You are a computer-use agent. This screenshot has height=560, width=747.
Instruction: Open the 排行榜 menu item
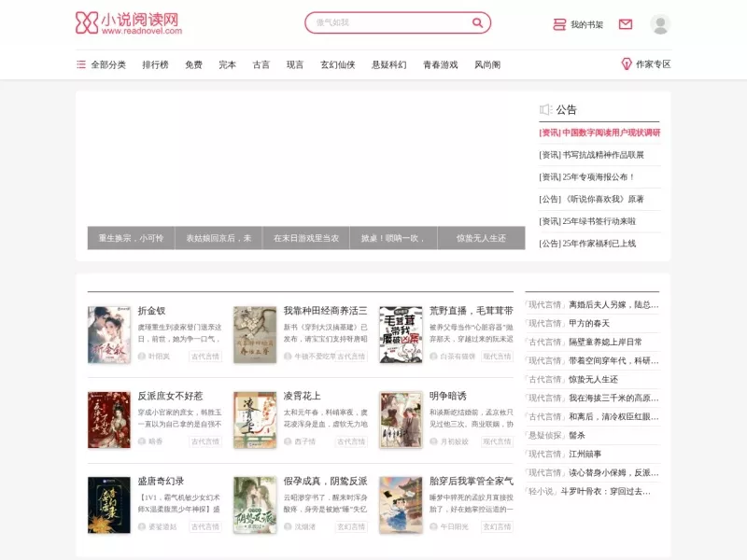155,64
